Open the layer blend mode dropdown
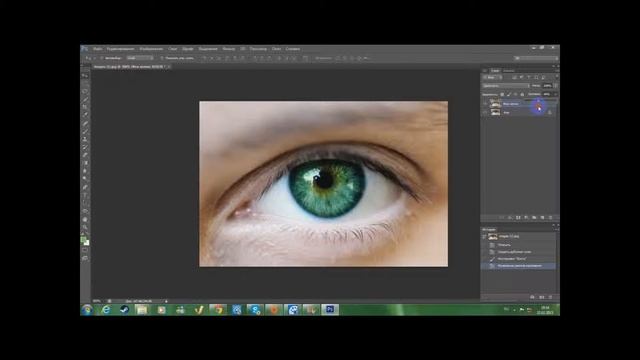The width and height of the screenshot is (640, 360). (x=506, y=86)
